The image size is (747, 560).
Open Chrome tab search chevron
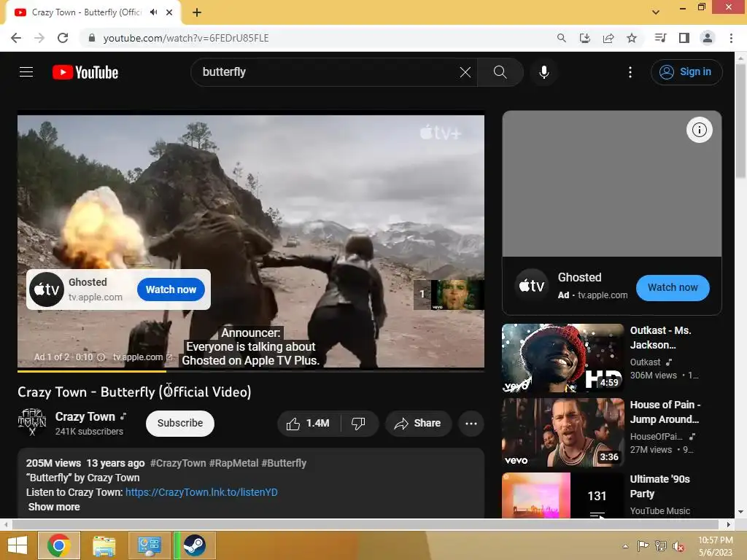coord(656,12)
